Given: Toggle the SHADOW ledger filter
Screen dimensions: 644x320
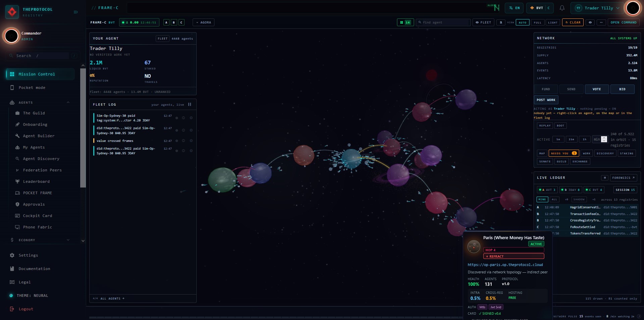Looking at the screenshot, I should point(579,199).
